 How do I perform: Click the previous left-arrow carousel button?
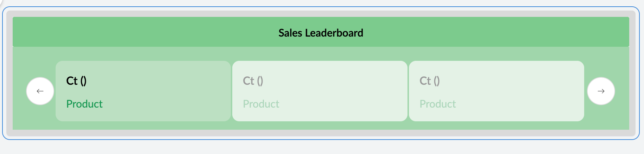point(40,91)
